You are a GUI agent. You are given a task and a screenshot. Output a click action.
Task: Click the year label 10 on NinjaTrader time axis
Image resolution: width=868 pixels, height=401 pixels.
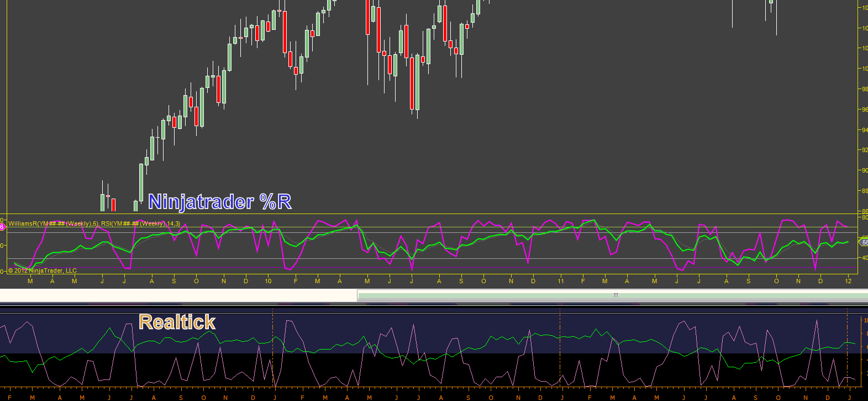pyautogui.click(x=268, y=281)
